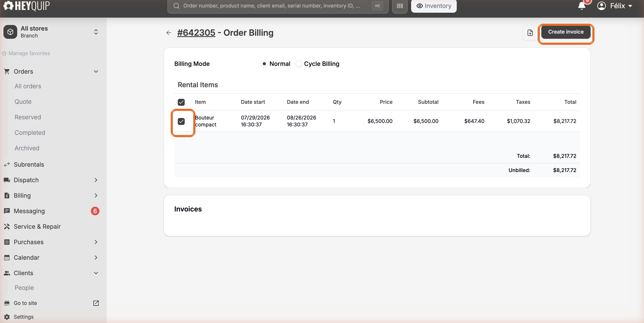Go to Quote orders
The width and height of the screenshot is (644, 323).
tap(23, 102)
